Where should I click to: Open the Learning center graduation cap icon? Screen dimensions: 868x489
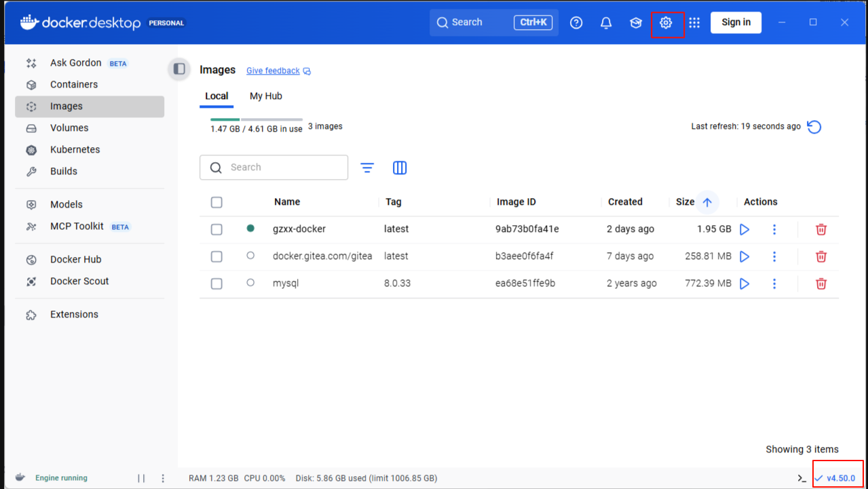click(636, 23)
